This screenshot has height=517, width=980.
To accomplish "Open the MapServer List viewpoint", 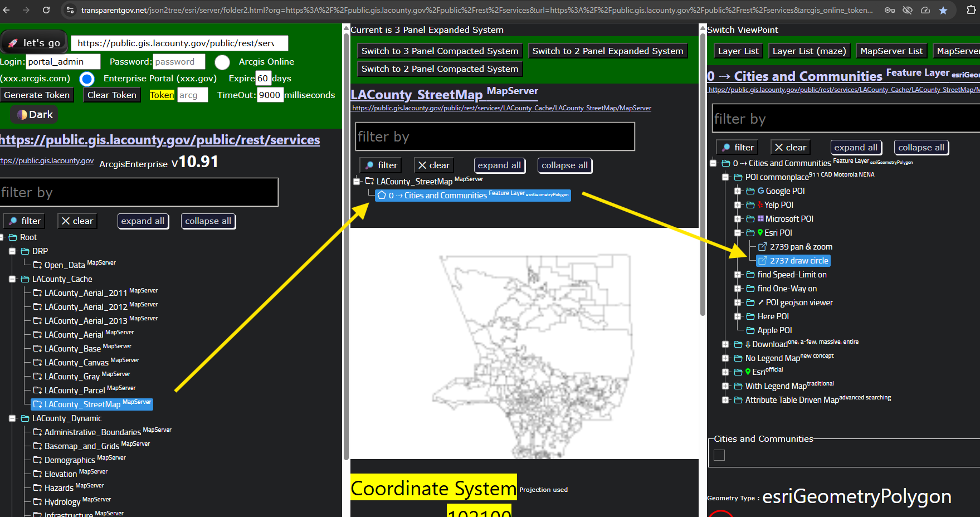I will point(891,51).
